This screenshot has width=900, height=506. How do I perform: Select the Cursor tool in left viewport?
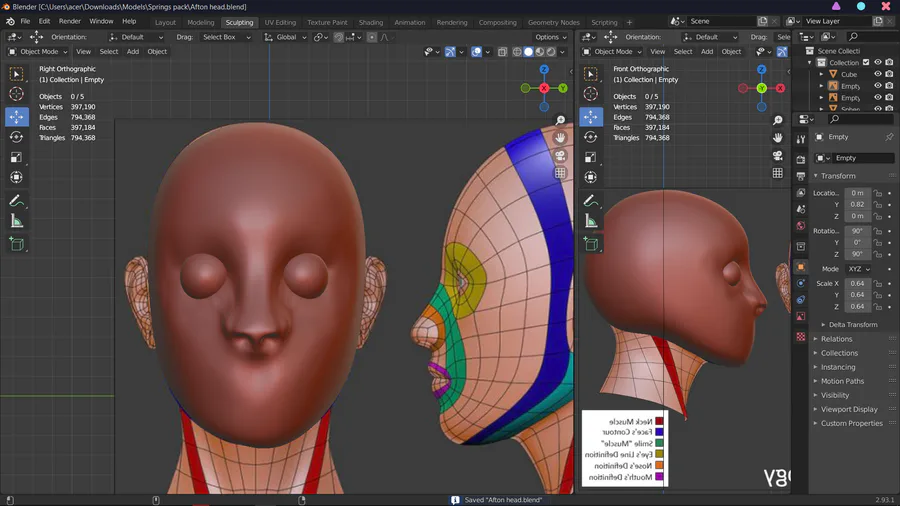pyautogui.click(x=16, y=94)
